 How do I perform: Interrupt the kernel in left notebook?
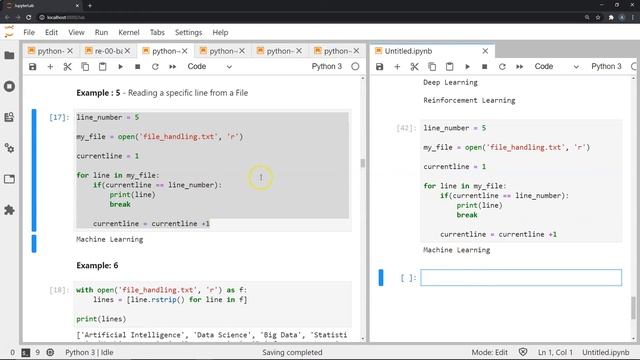tap(138, 67)
